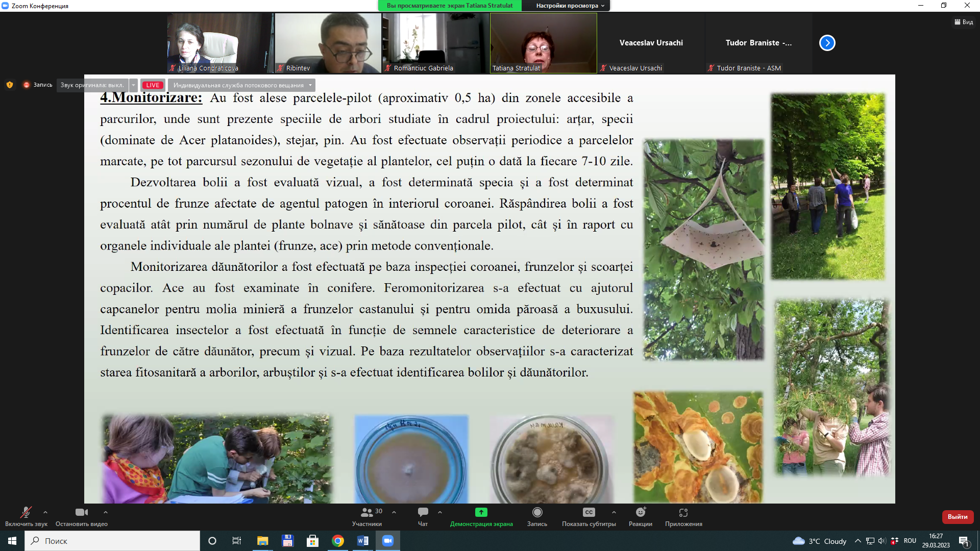Open live streaming service dropdown
The height and width of the screenshot is (551, 980).
click(241, 85)
